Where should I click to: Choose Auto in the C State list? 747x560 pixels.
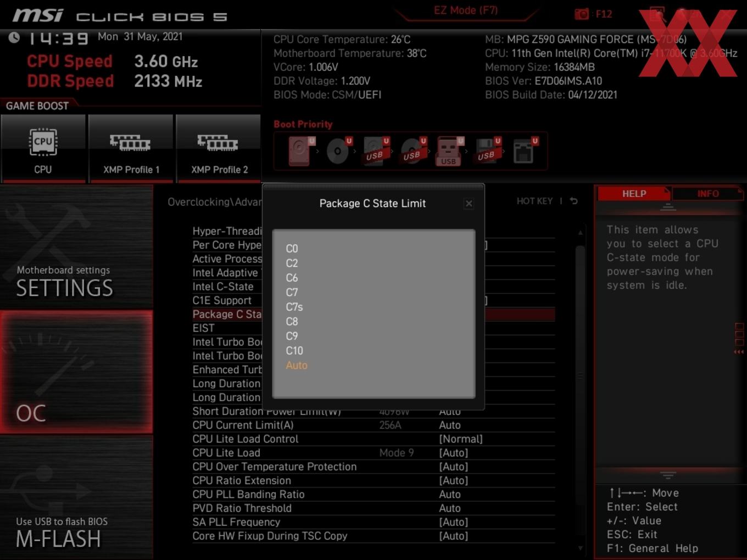tap(297, 365)
